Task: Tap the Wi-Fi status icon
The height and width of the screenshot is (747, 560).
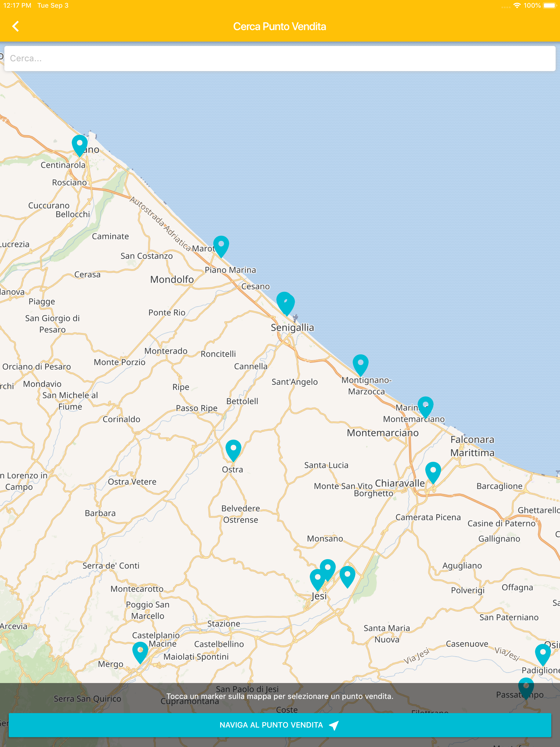Action: point(517,5)
